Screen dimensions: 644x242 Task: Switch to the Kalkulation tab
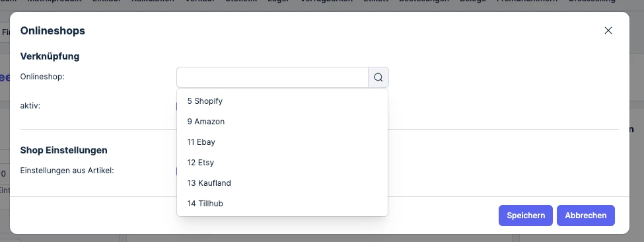[x=153, y=1]
